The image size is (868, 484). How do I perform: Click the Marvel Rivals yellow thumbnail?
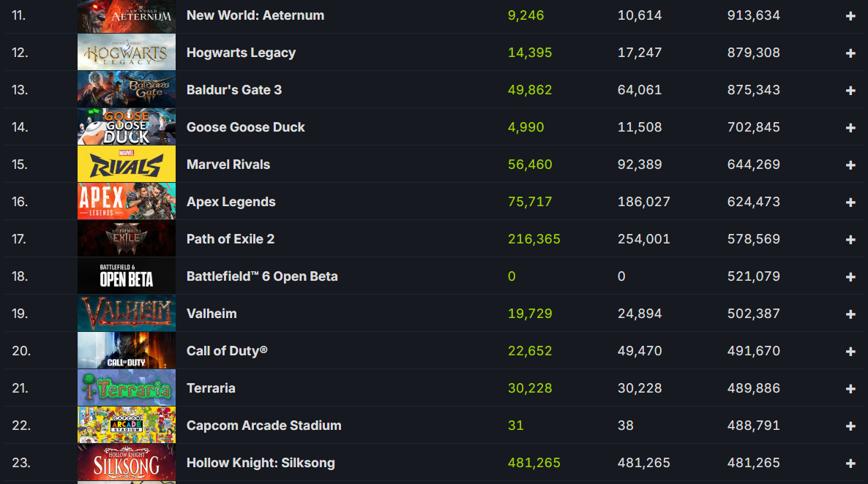(x=127, y=165)
